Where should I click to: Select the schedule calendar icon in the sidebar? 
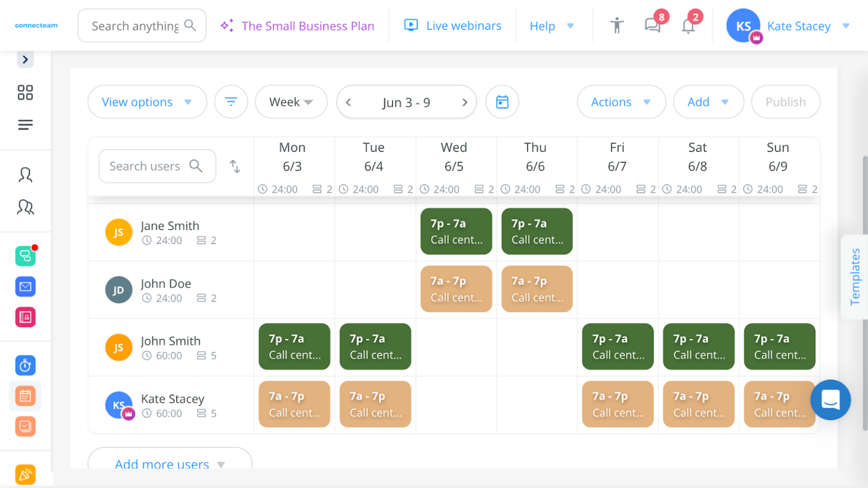coord(25,396)
